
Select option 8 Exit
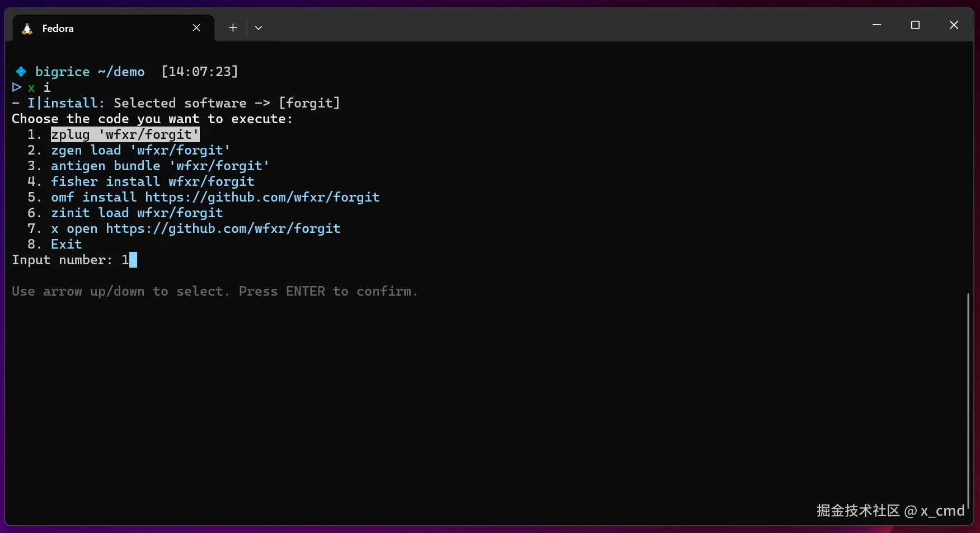coord(66,244)
